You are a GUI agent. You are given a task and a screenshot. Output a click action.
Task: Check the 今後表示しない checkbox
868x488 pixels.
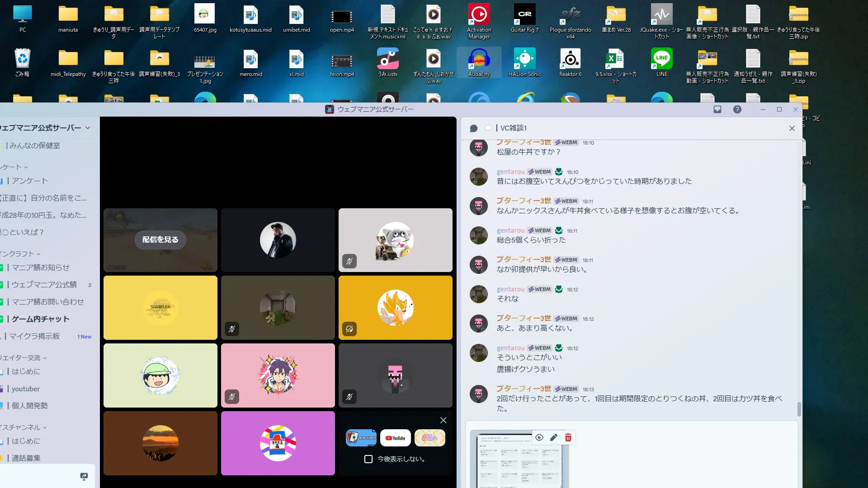368,459
